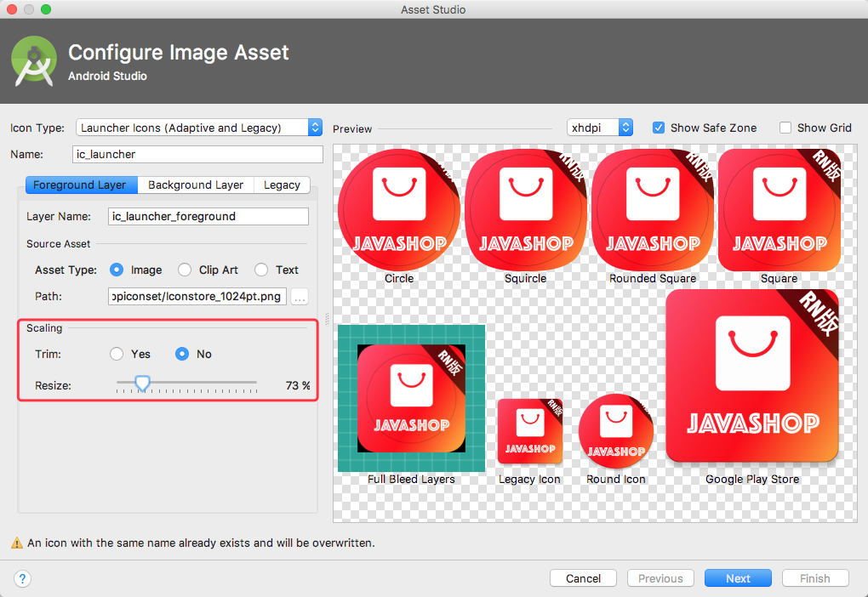
Task: Click the Resize slider handle
Action: tap(142, 383)
